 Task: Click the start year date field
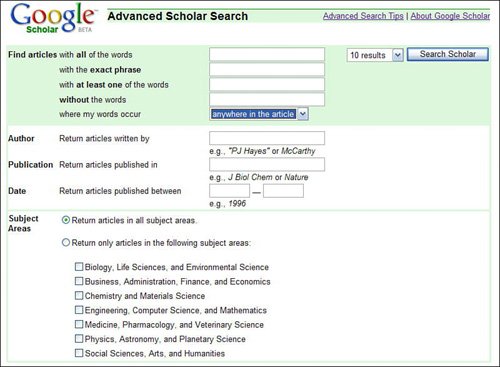[x=229, y=191]
